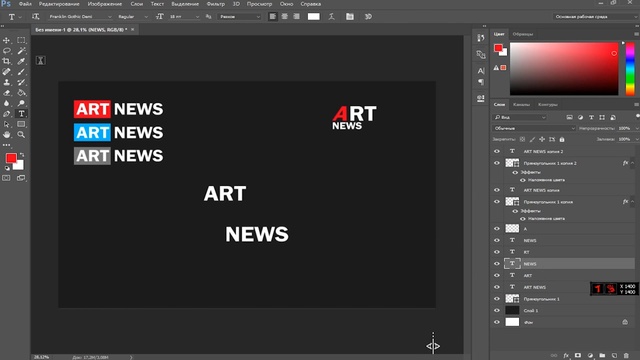Select the Horizontal Type tool
Screen dimensions: 640x360
pos(21,114)
